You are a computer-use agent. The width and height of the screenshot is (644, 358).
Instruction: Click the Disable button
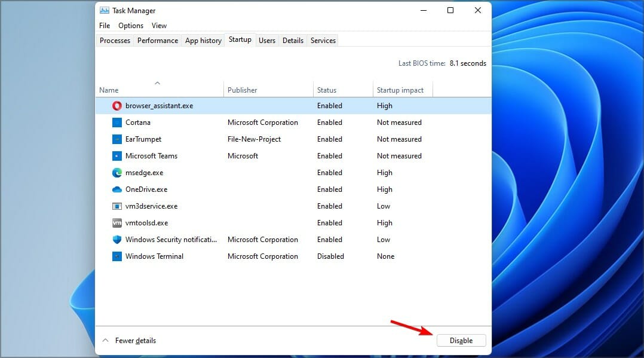point(461,340)
